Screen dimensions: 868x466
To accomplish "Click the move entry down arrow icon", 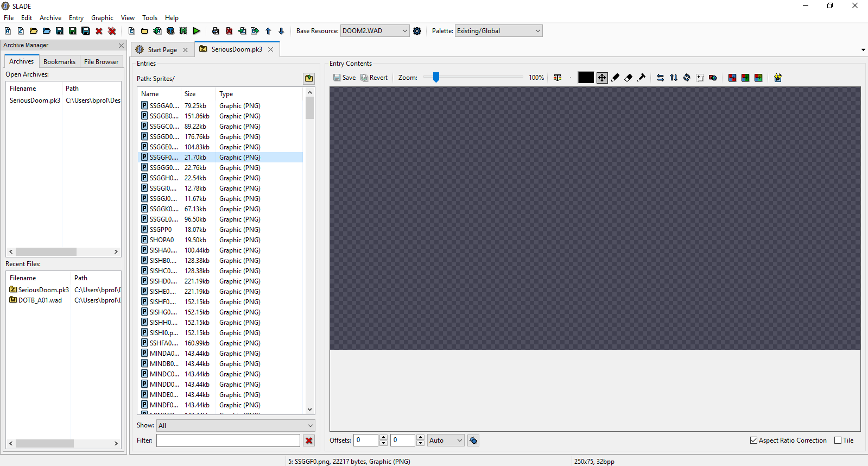I will [x=281, y=31].
